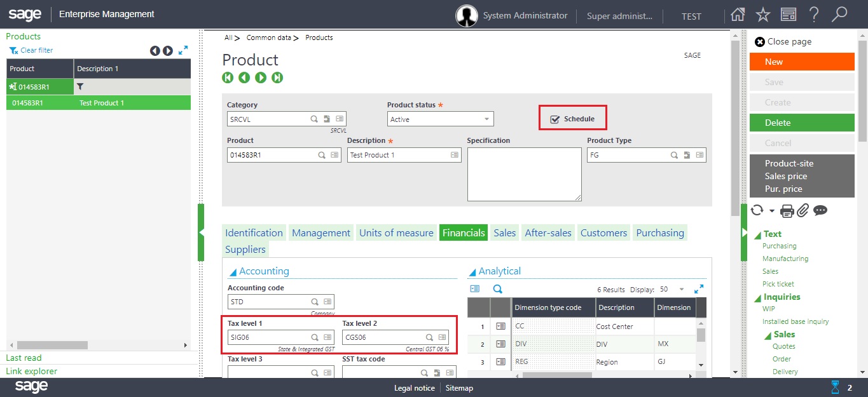Click inside the Specification text area

524,173
